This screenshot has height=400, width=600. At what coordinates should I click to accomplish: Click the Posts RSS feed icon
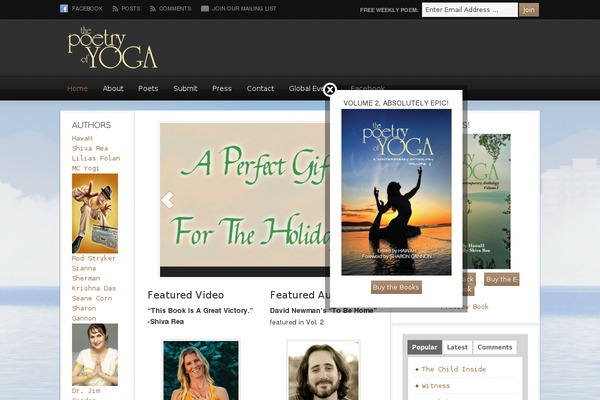115,8
